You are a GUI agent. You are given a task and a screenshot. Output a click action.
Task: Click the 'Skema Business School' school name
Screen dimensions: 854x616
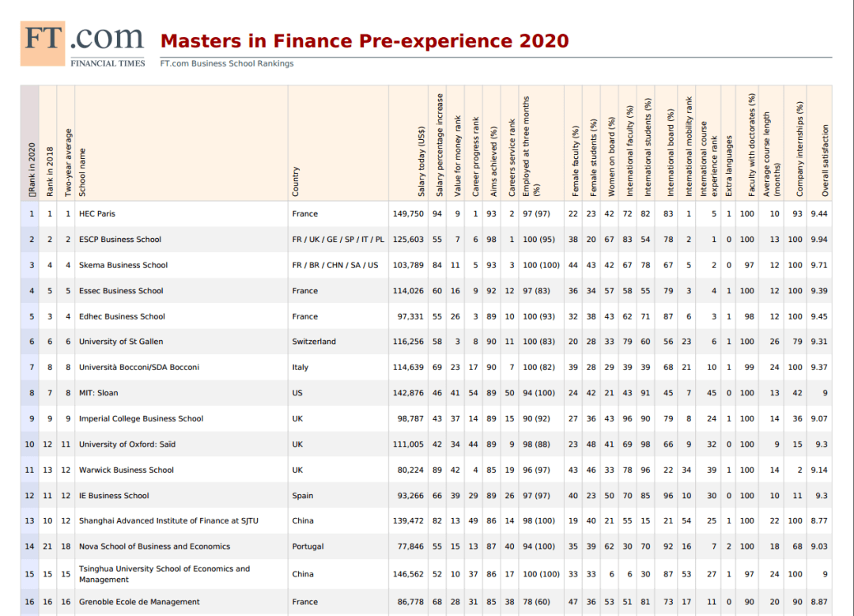(123, 265)
